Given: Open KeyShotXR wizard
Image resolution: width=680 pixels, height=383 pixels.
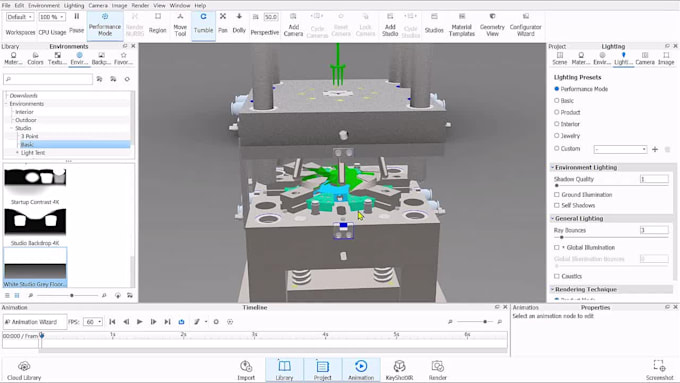Looking at the screenshot, I should [399, 371].
